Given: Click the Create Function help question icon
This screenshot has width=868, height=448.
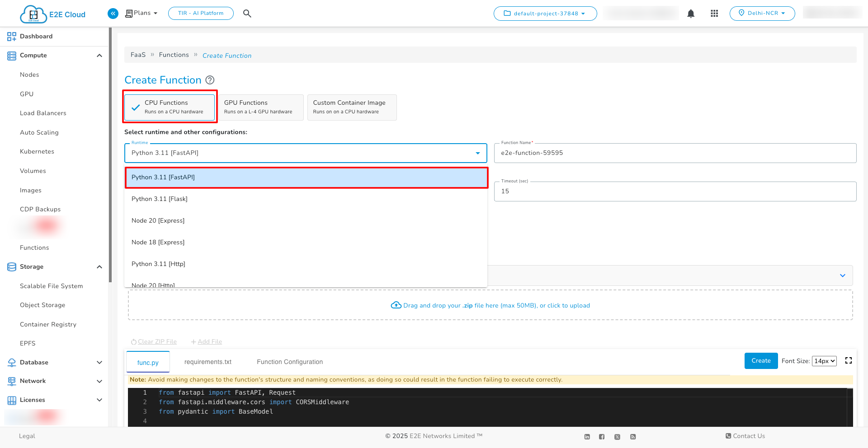Looking at the screenshot, I should pyautogui.click(x=210, y=80).
